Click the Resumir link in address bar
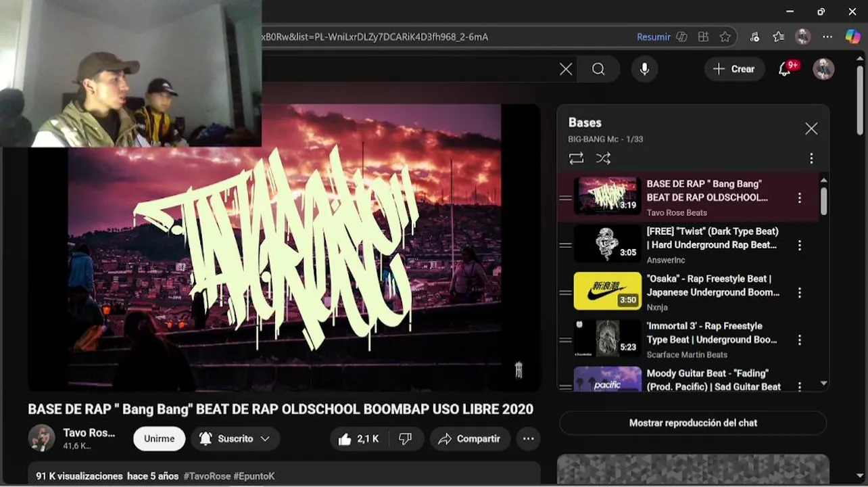868x487 pixels. [653, 37]
